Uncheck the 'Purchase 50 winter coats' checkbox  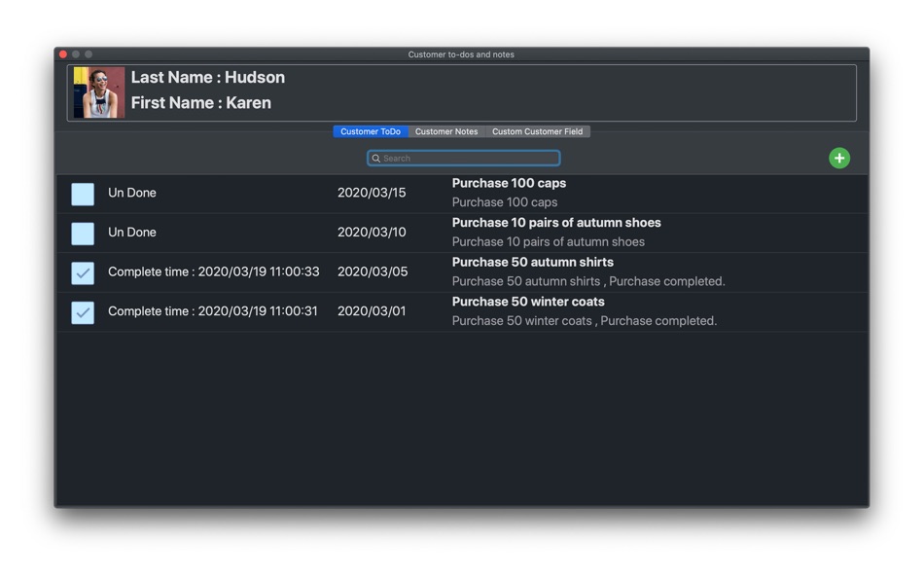pyautogui.click(x=83, y=312)
